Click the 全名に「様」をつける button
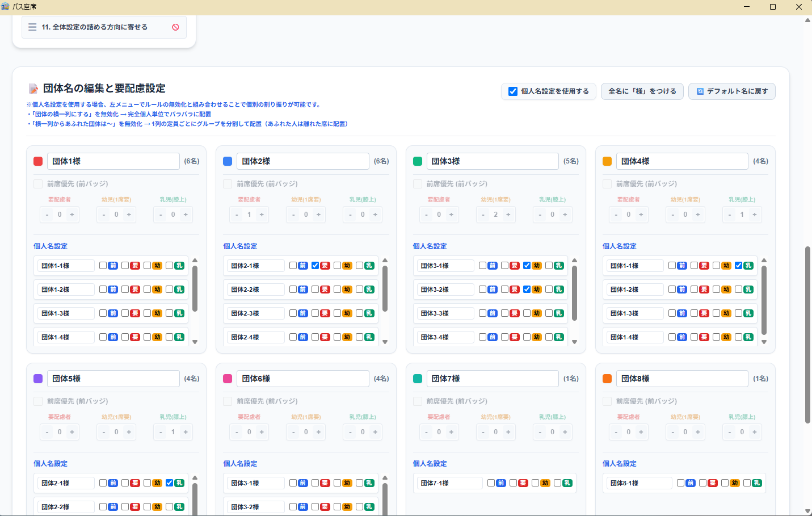The height and width of the screenshot is (516, 812). pyautogui.click(x=642, y=91)
